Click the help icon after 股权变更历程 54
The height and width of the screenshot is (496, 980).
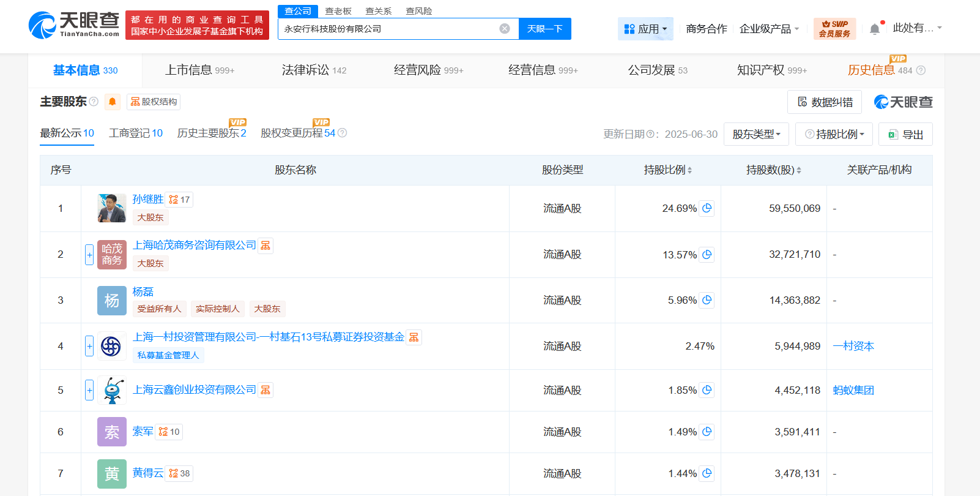coord(343,133)
